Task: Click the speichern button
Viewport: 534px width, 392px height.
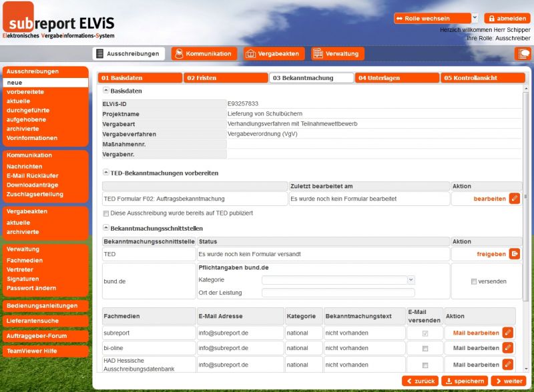Action: click(x=465, y=381)
